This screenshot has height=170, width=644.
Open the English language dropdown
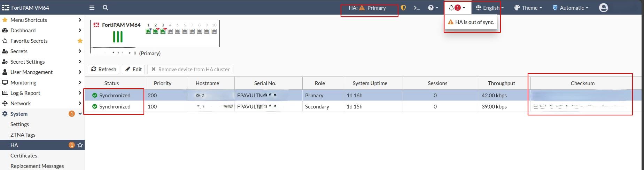[x=490, y=8]
